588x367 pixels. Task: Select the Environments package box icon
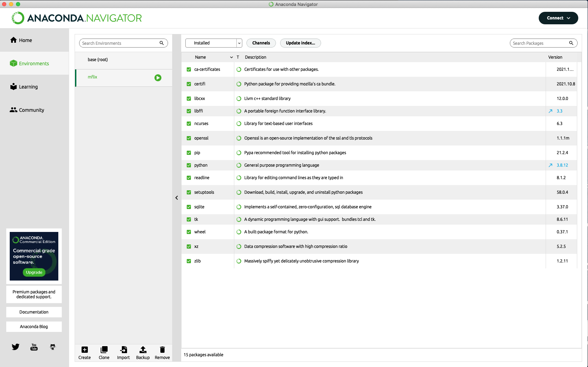(13, 63)
